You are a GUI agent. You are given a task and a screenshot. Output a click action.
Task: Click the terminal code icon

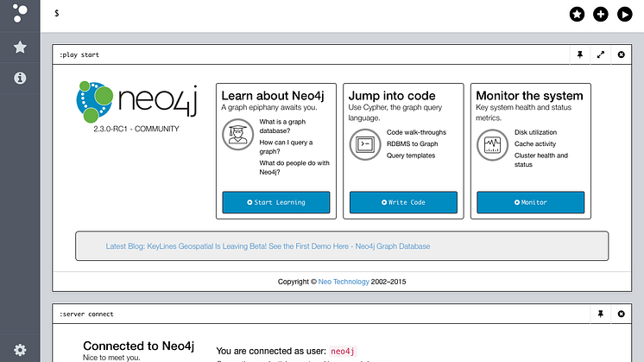(x=365, y=144)
